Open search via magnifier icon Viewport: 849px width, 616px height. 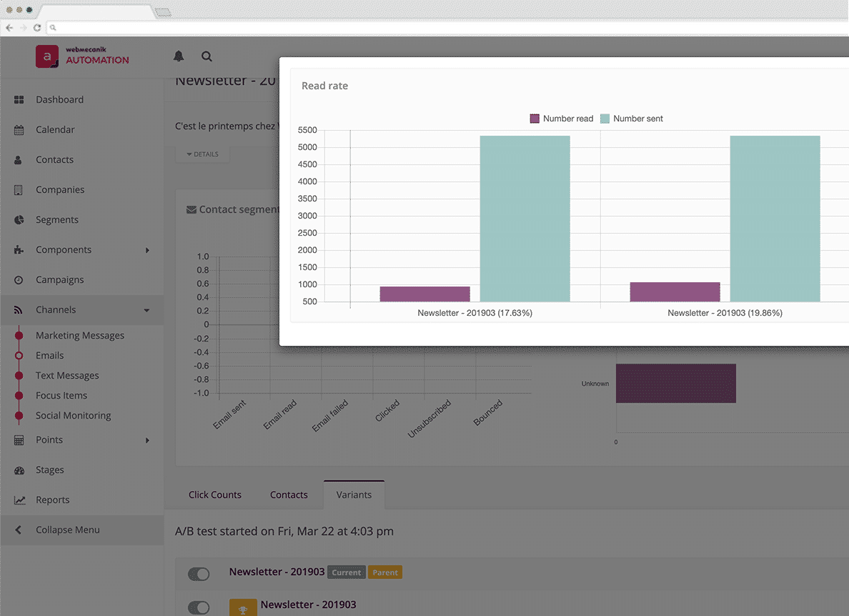click(x=207, y=56)
